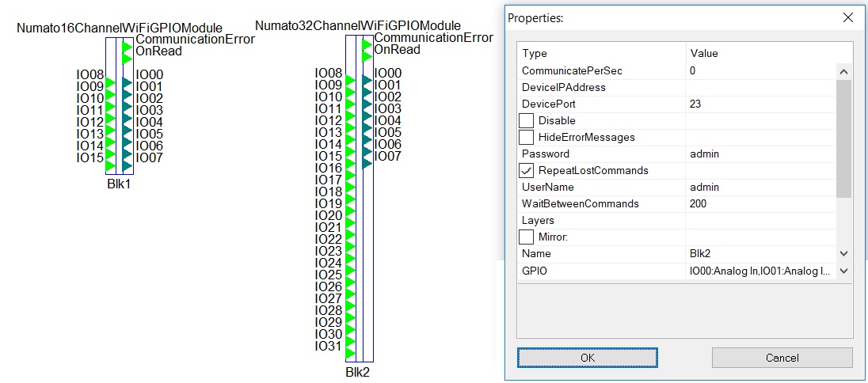868x383 pixels.
Task: Click the Layers value field
Action: (x=761, y=220)
